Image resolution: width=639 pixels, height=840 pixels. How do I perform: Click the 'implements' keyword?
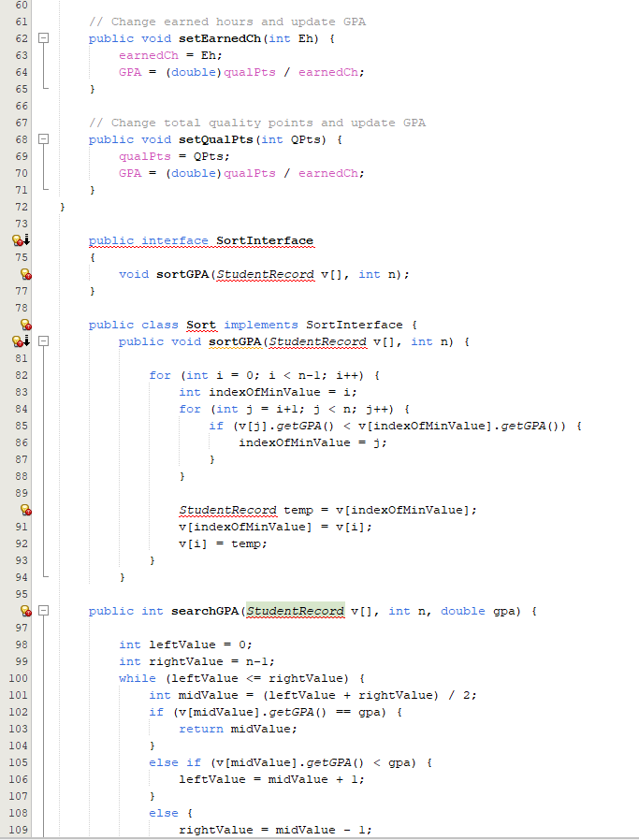pyautogui.click(x=261, y=325)
